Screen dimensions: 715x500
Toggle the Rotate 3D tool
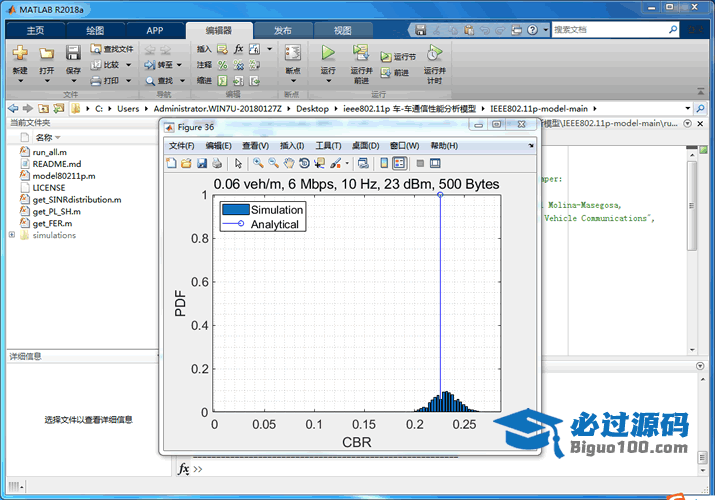(304, 163)
